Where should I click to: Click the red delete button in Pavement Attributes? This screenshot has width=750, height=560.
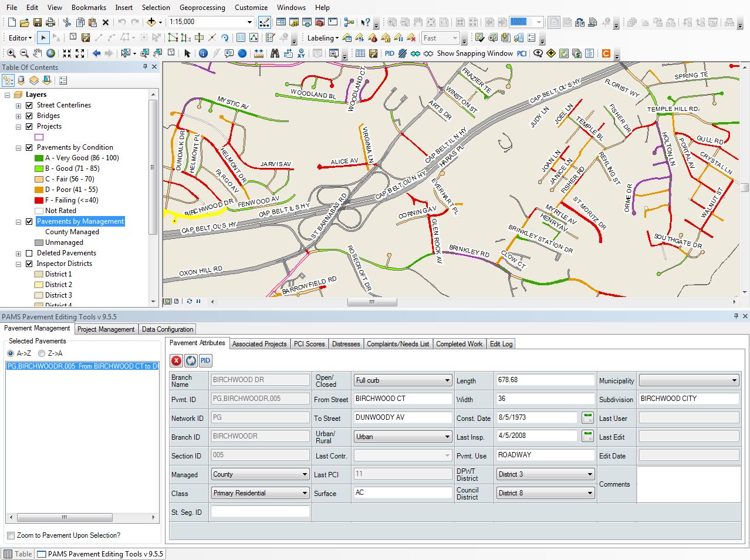point(176,360)
